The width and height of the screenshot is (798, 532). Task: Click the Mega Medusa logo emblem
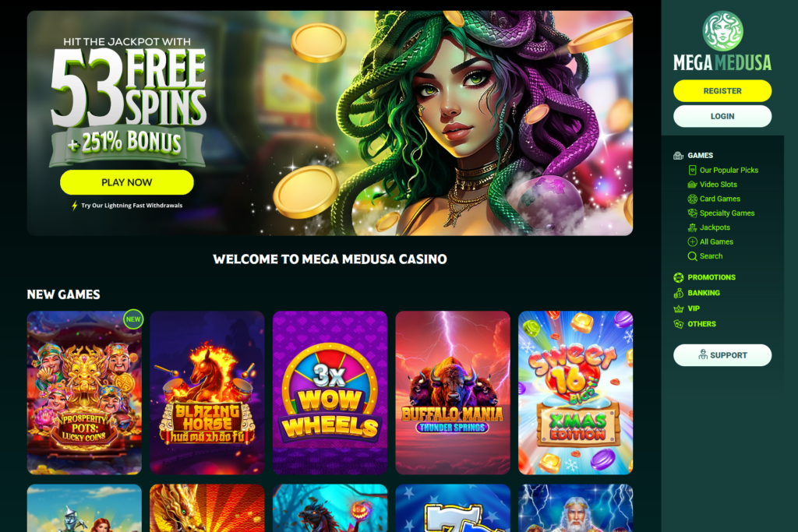(722, 31)
